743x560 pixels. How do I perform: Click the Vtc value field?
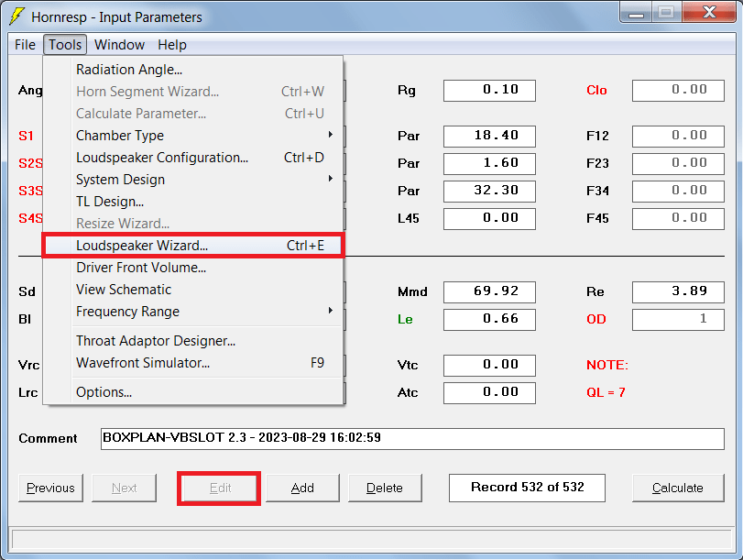(489, 366)
